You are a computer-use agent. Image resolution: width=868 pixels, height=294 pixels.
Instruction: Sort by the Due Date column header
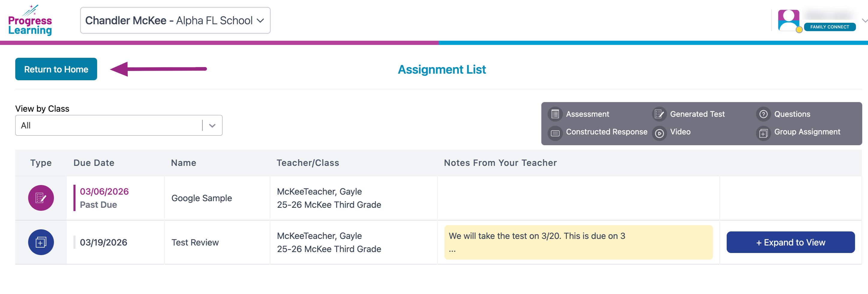94,163
